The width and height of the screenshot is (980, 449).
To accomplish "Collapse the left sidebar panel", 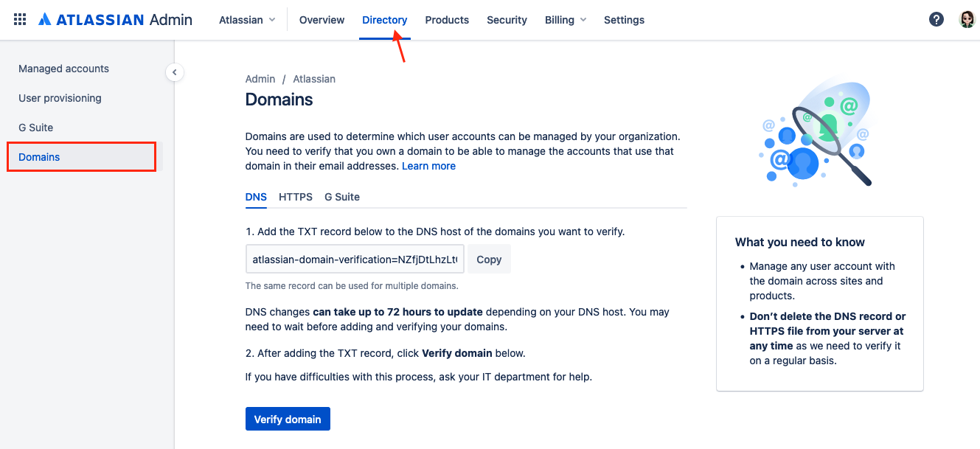I will tap(175, 72).
